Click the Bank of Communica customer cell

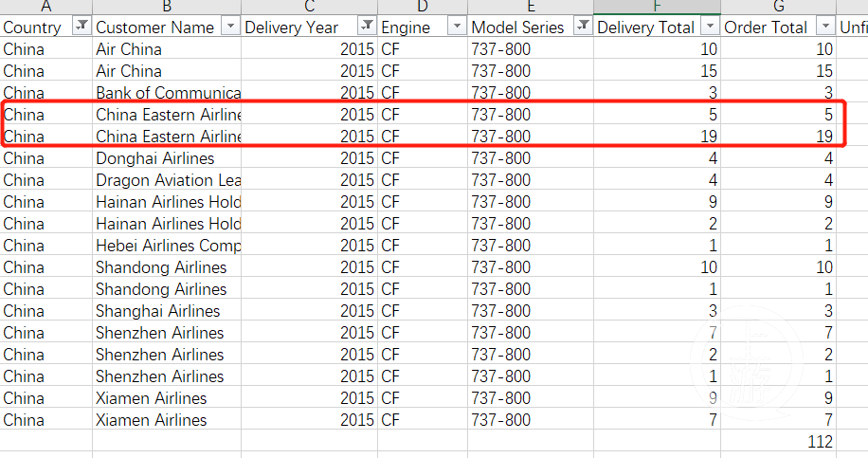click(167, 93)
